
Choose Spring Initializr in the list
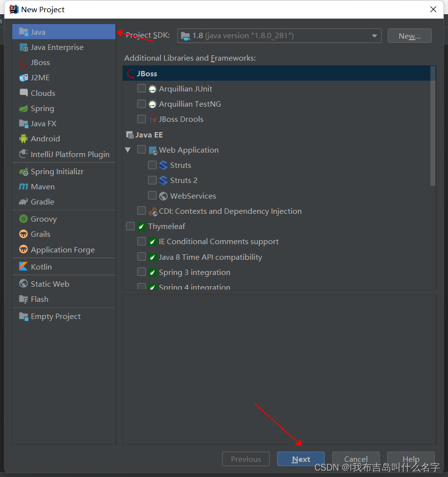click(x=64, y=172)
